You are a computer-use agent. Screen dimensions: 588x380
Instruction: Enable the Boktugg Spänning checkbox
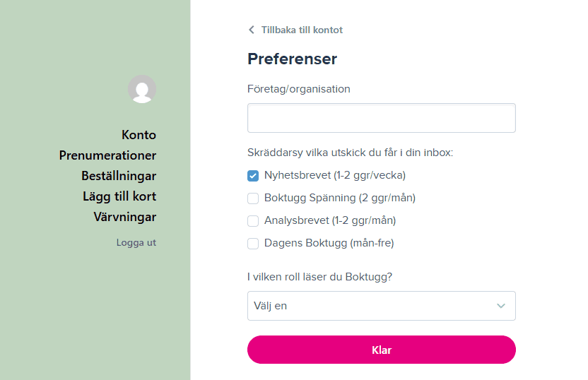pyautogui.click(x=253, y=198)
